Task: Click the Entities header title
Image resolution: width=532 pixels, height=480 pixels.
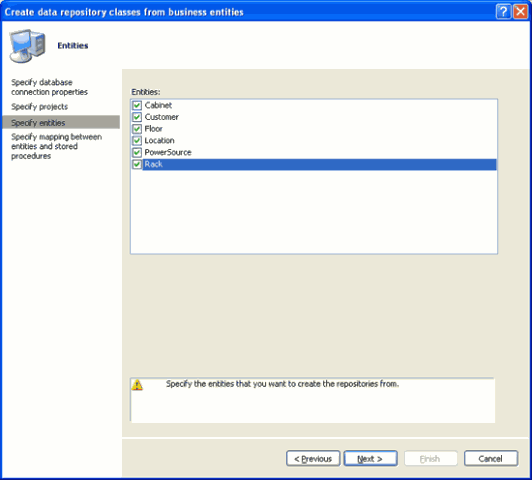Action: [x=73, y=45]
